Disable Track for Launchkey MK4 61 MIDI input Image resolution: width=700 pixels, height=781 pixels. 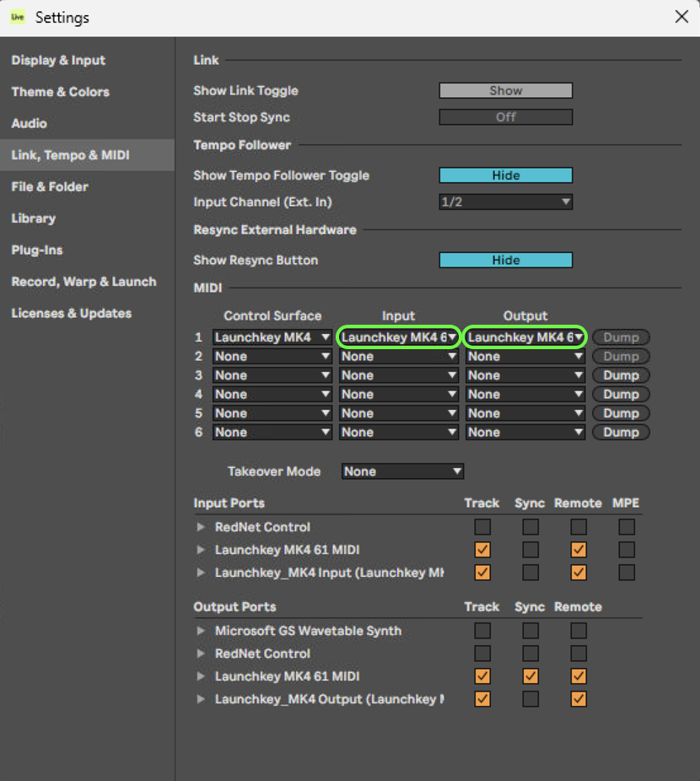coord(482,550)
